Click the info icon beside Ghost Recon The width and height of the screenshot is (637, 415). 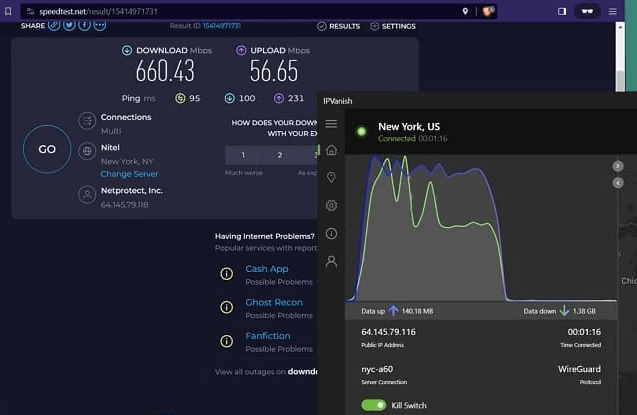[x=227, y=307]
